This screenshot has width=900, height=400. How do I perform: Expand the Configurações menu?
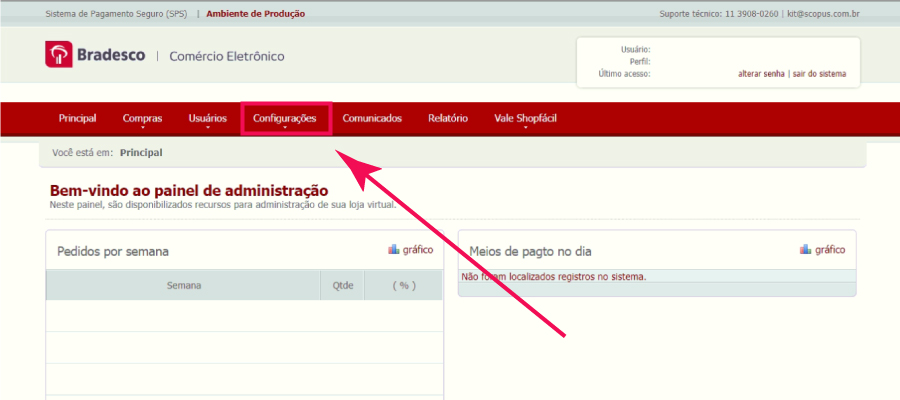(x=285, y=119)
